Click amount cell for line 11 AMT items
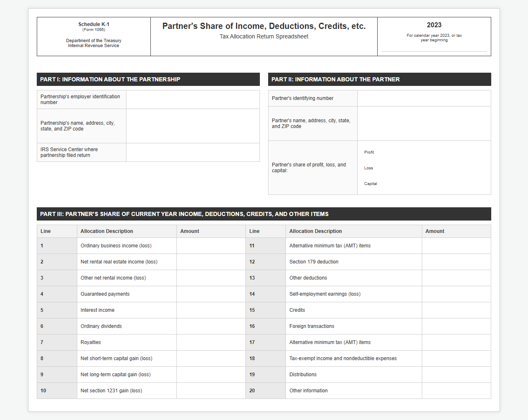Viewport: 528px width, 420px height. (x=457, y=246)
